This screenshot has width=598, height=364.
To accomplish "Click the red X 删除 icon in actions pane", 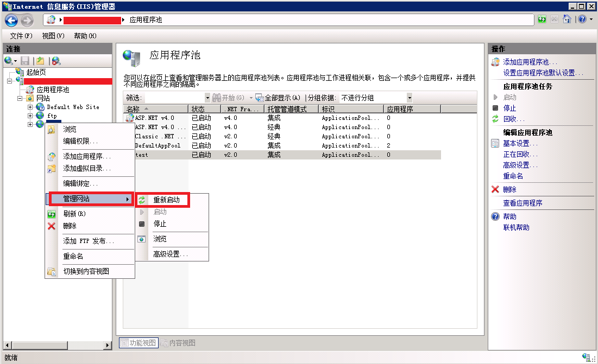I will coord(495,189).
